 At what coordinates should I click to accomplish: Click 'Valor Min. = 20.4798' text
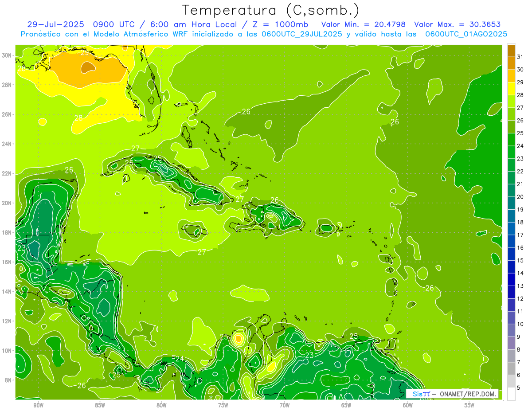(x=363, y=24)
